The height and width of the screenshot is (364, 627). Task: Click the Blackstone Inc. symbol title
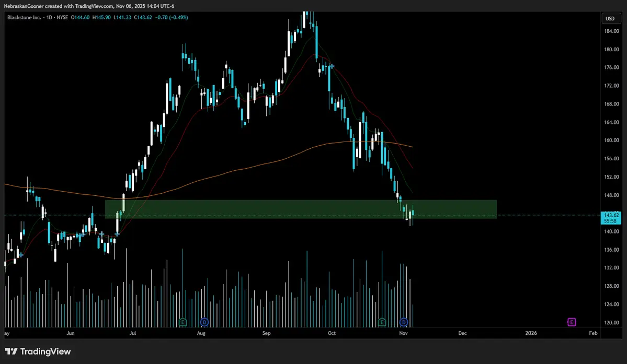[24, 18]
